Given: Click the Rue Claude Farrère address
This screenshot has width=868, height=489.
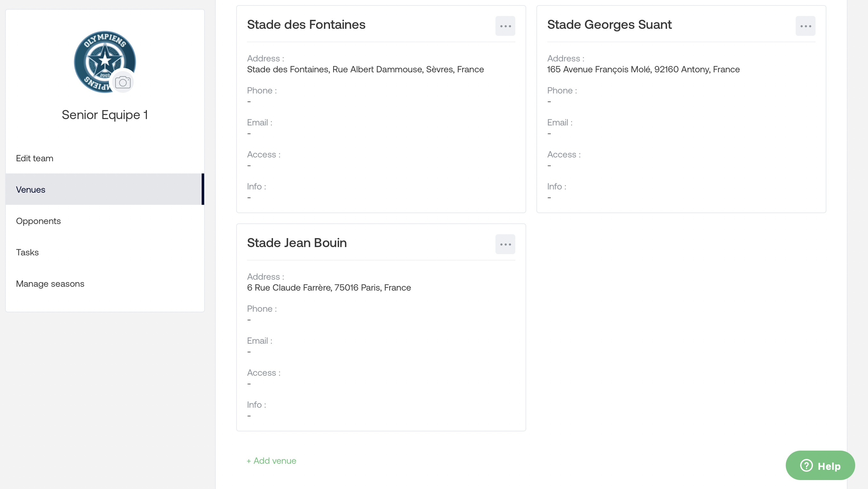Looking at the screenshot, I should [x=329, y=288].
